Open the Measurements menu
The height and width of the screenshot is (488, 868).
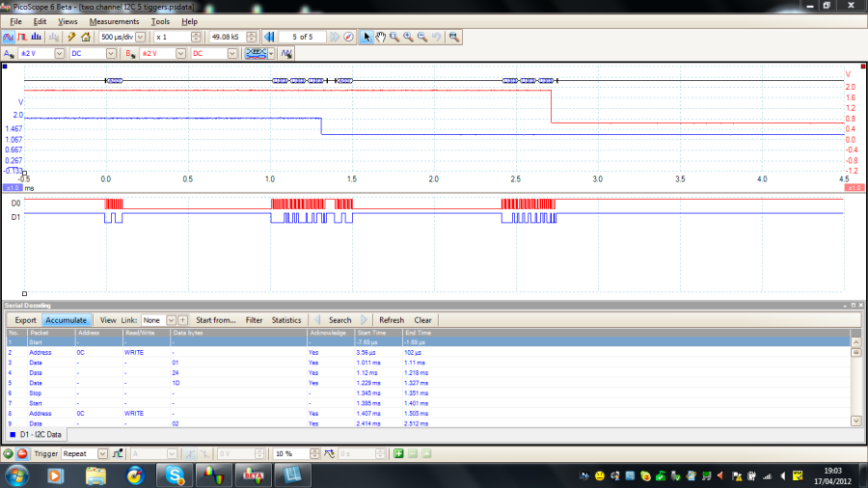tap(114, 21)
